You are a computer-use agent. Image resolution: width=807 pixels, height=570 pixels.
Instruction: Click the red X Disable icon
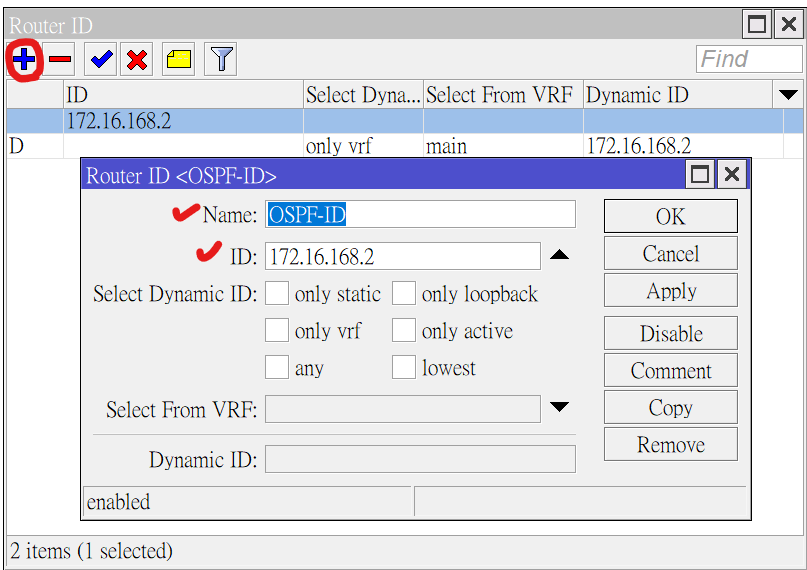[x=137, y=60]
